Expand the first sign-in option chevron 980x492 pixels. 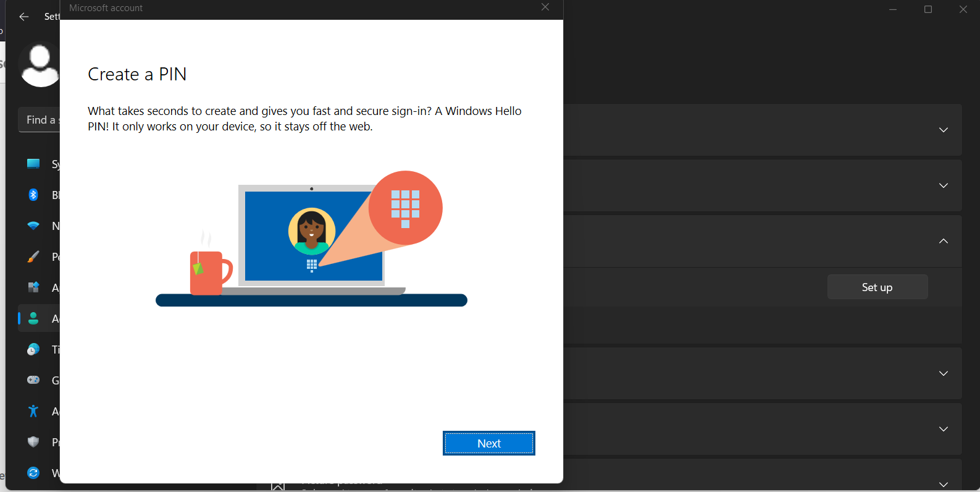(x=944, y=130)
